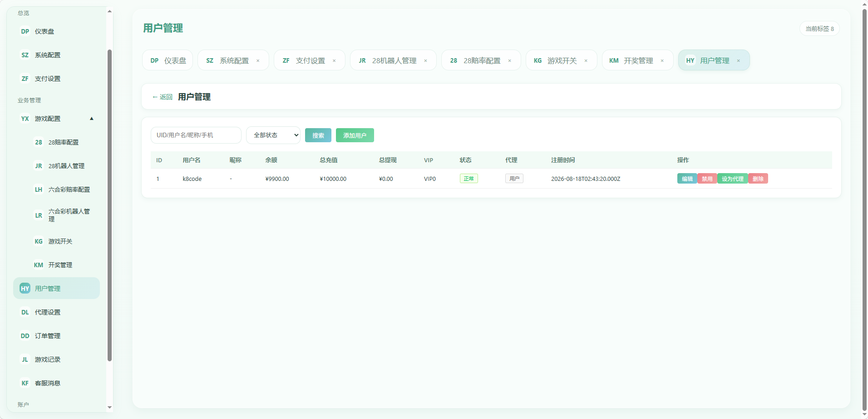The width and height of the screenshot is (868, 419).
Task: Open ZF 支付设置 in the sidebar
Action: (x=56, y=79)
